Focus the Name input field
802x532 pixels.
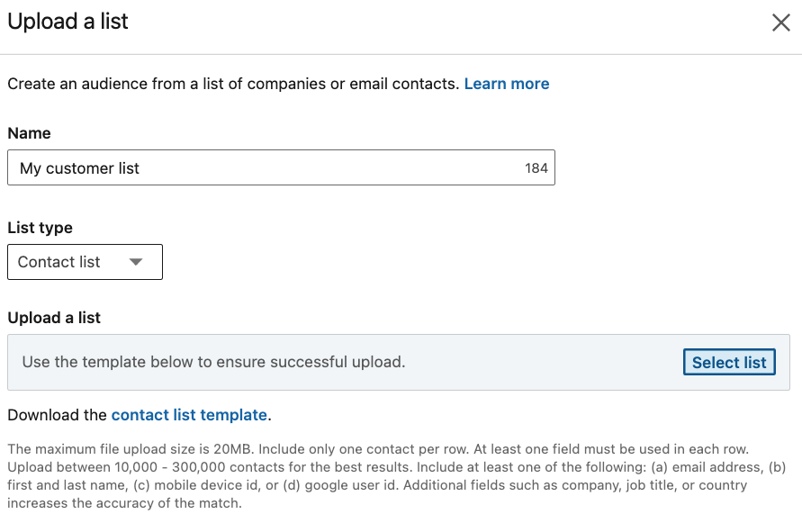pyautogui.click(x=281, y=167)
